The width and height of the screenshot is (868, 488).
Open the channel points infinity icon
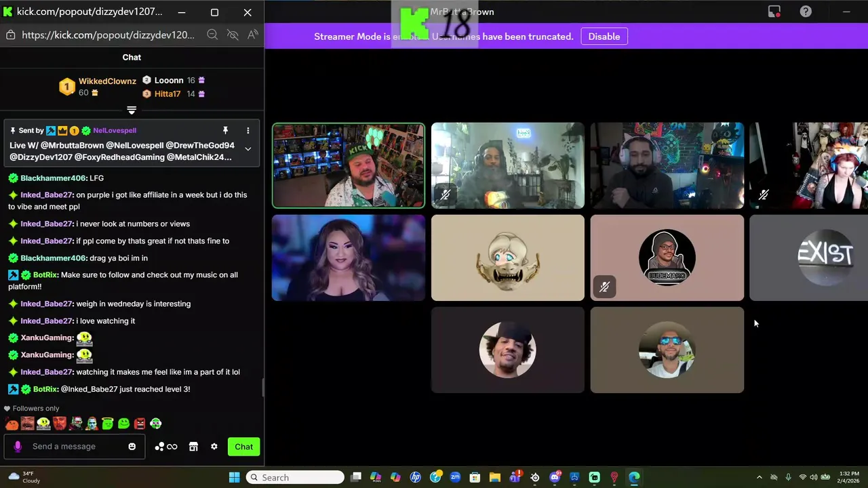172,447
